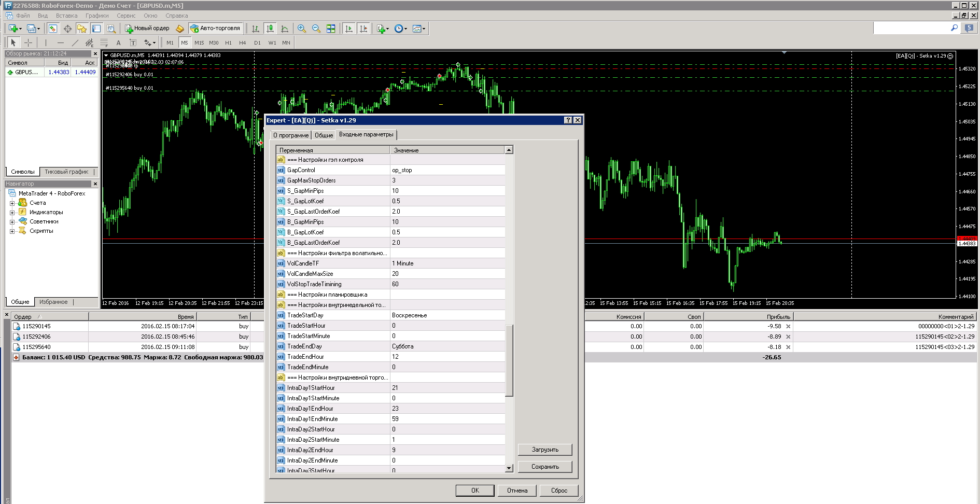Open the Вставка menu
This screenshot has width=980, height=504.
click(66, 16)
